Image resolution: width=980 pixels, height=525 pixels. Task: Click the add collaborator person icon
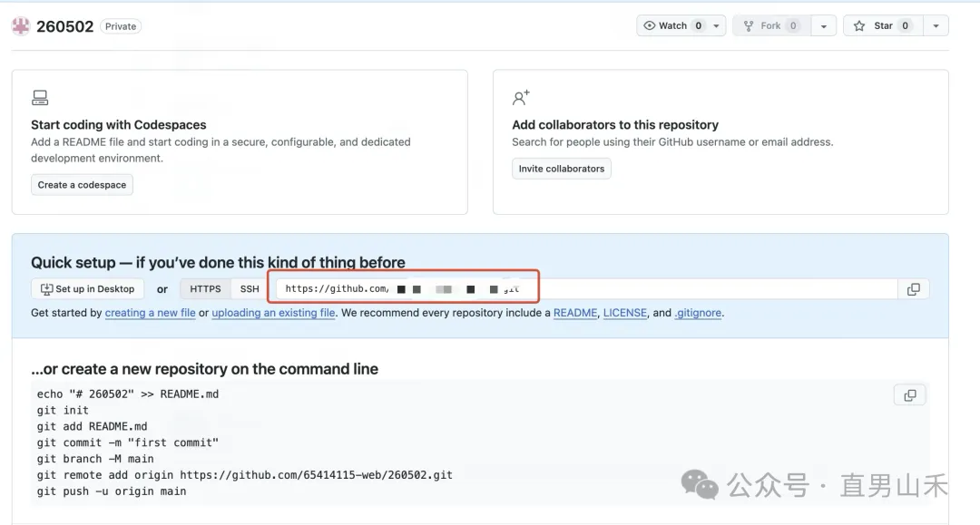click(x=521, y=97)
